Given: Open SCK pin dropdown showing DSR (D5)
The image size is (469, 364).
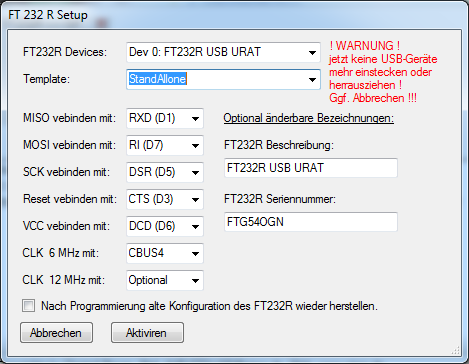Looking at the screenshot, I should [165, 172].
